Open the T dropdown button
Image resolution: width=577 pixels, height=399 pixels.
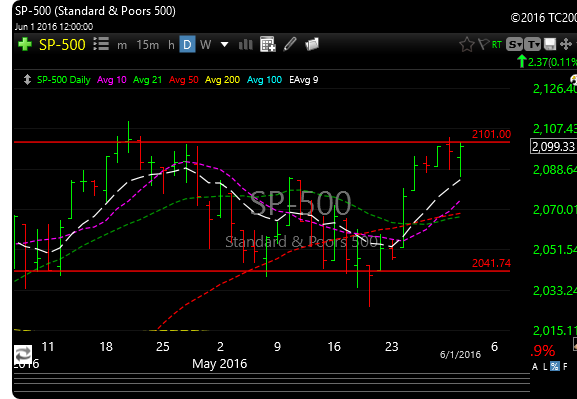click(532, 45)
